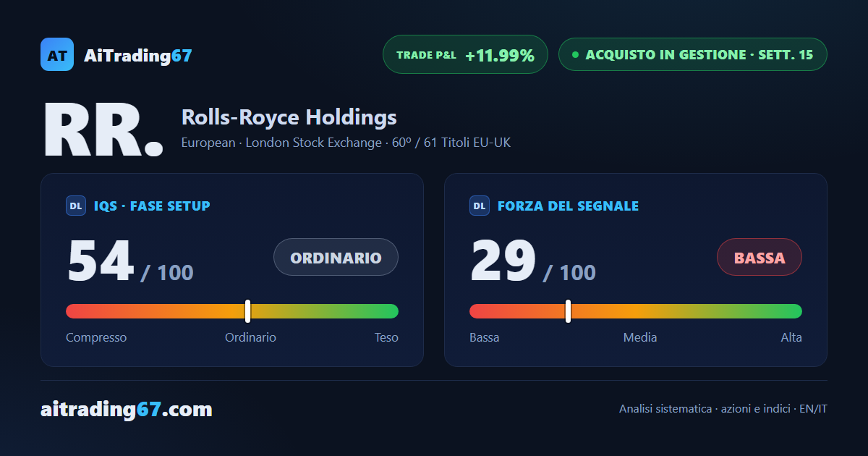868x456 pixels.
Task: Click Acquisto in Gestione Sett. 15 badge
Action: pos(692,54)
